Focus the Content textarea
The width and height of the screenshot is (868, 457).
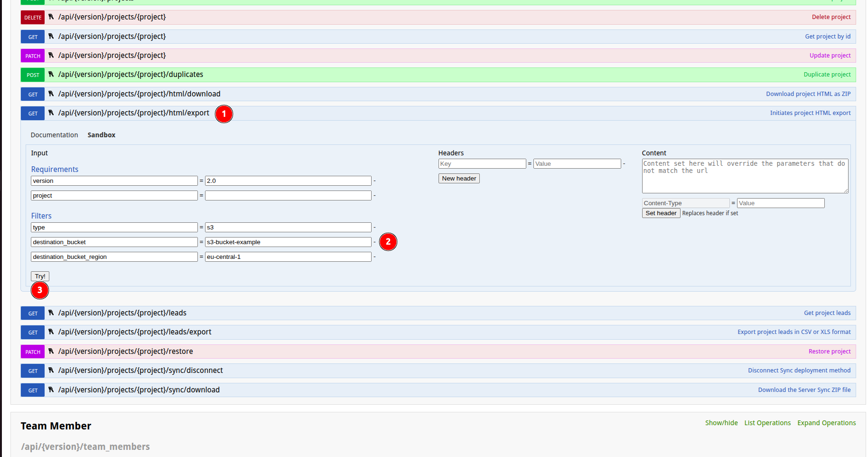744,176
